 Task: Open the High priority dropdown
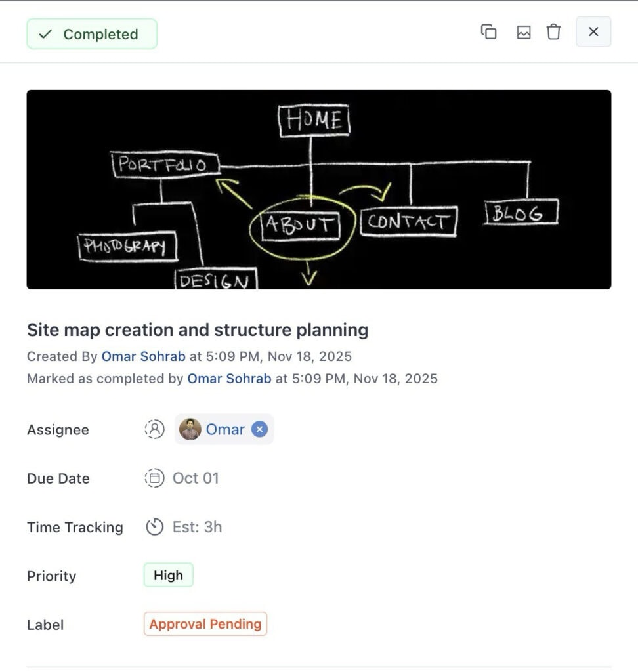point(168,576)
